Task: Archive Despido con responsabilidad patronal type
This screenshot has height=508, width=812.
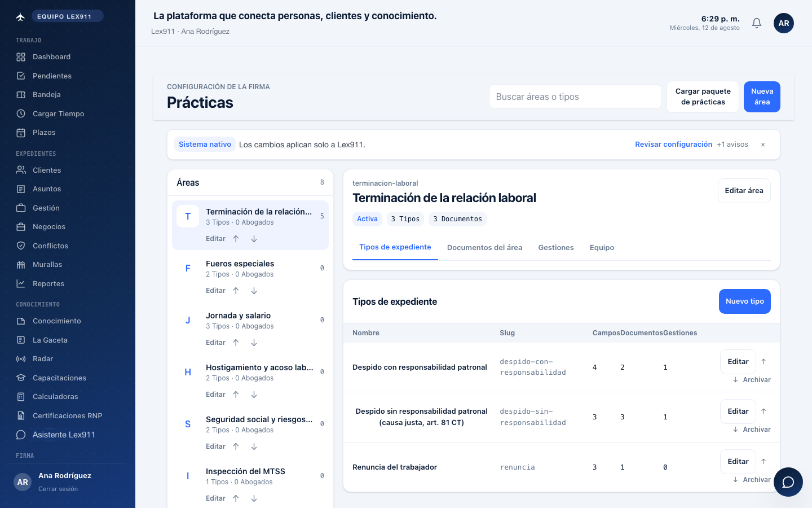Action: coord(752,380)
